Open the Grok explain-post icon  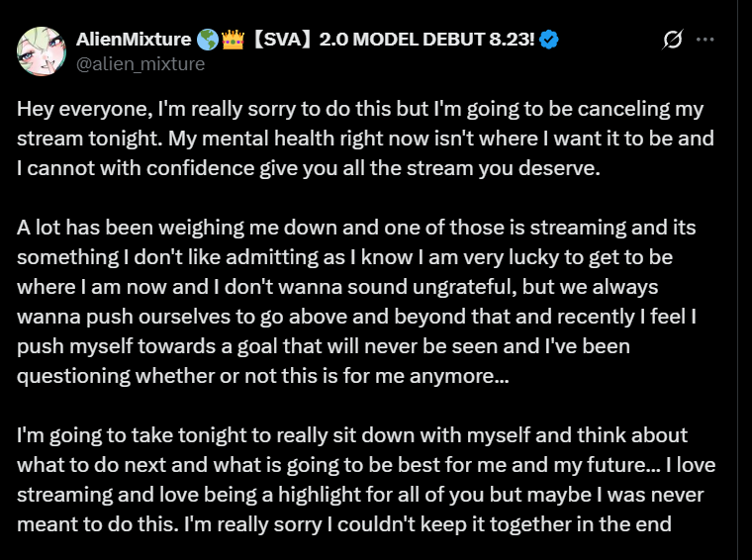pos(673,40)
